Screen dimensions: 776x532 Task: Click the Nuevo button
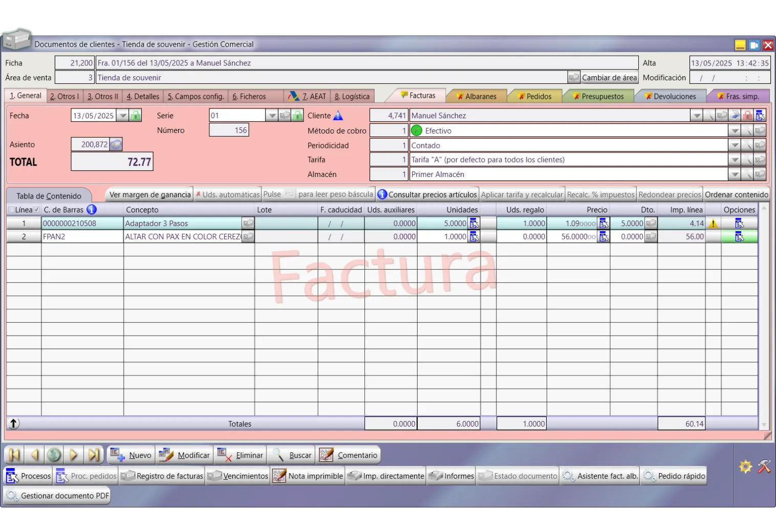coord(132,455)
